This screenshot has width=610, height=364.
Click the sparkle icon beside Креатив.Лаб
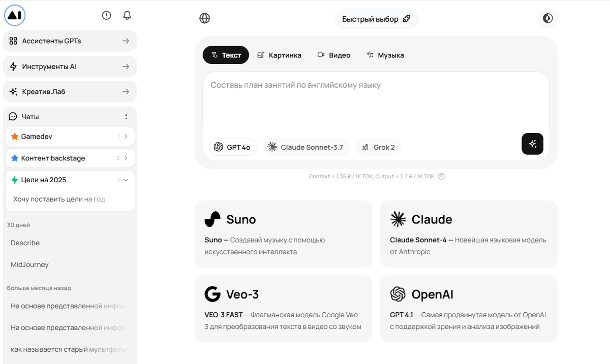13,92
